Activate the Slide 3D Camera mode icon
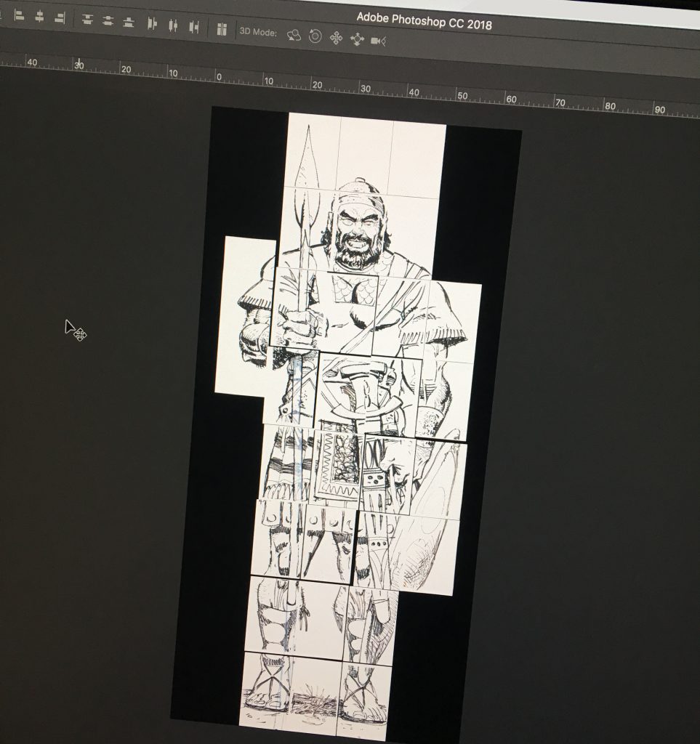 pyautogui.click(x=356, y=38)
